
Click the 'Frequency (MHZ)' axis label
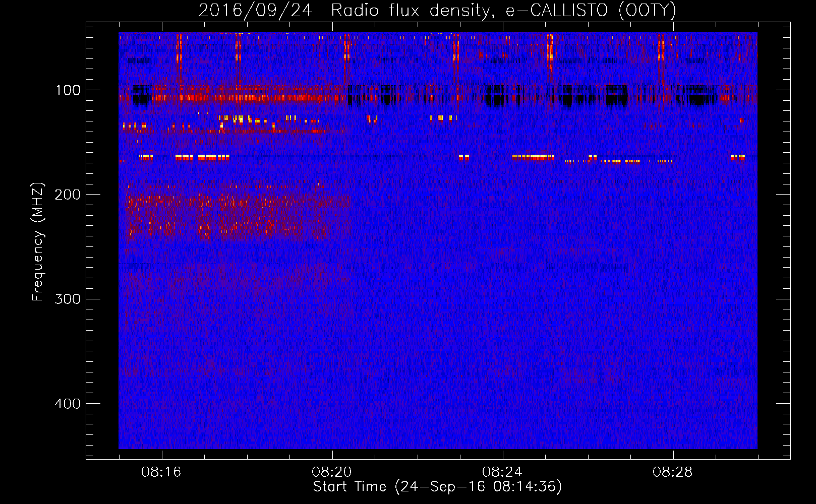click(x=38, y=242)
